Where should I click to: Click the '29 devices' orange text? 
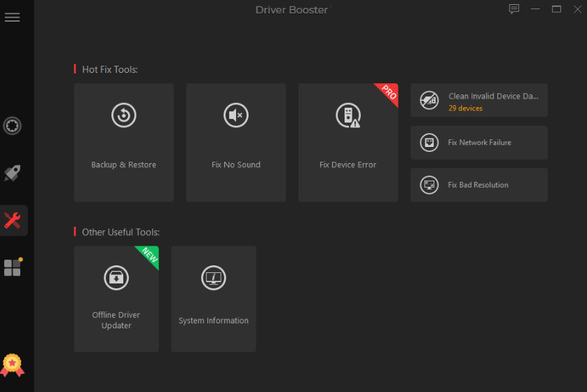click(465, 108)
